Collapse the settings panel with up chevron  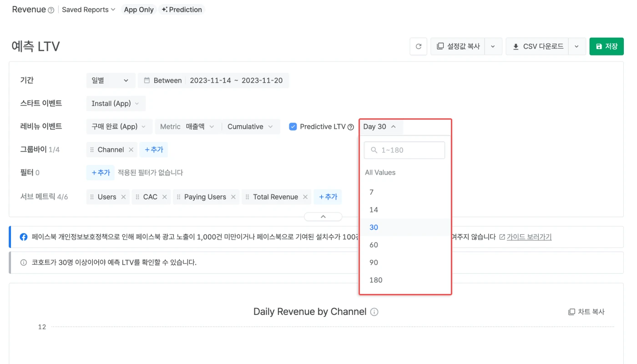(323, 217)
